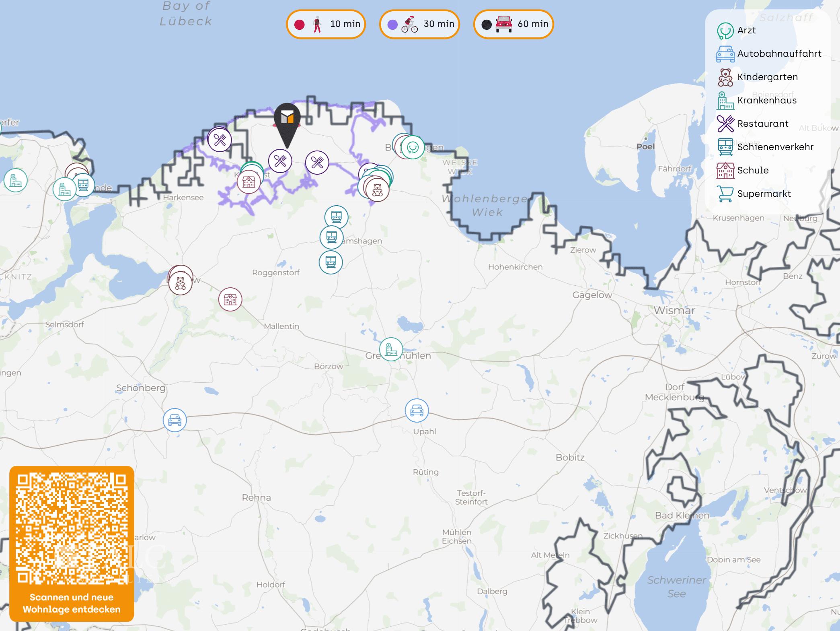Toggle the 10 min walking isochrone
840x631 pixels.
(x=326, y=24)
